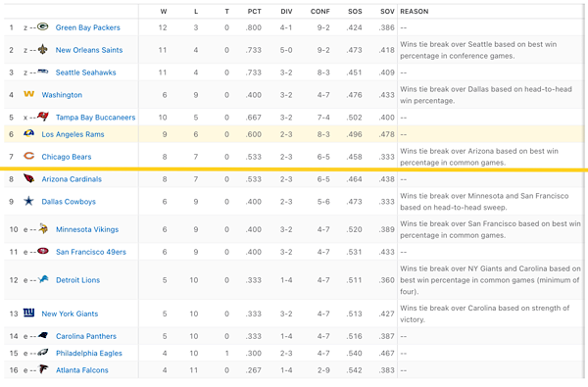Click the New York Giants NY logo

28,313
